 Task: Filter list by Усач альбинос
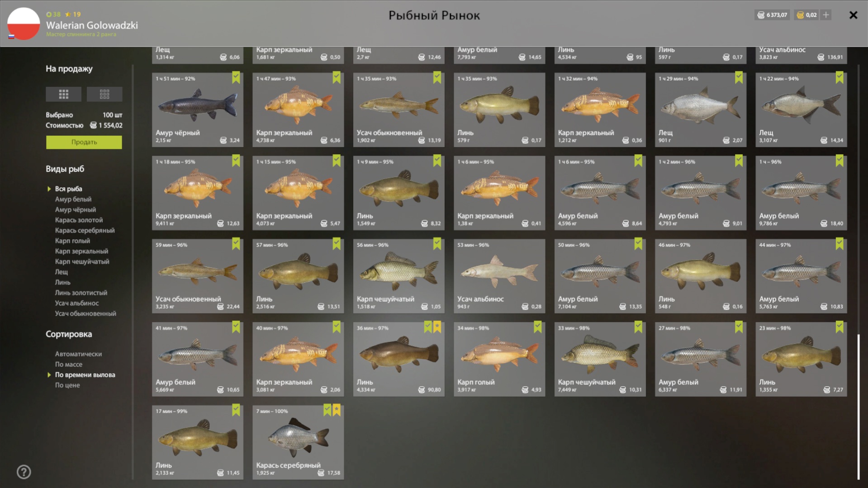click(x=77, y=303)
